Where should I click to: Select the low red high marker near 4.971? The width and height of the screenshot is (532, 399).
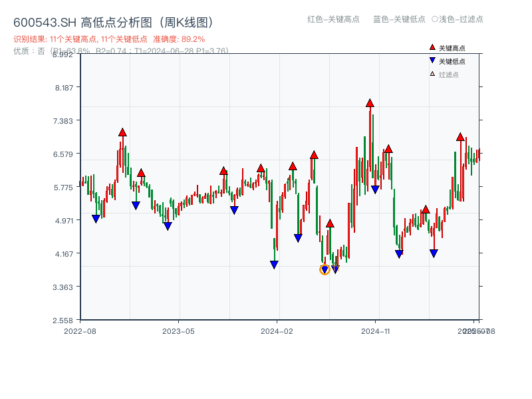point(330,223)
